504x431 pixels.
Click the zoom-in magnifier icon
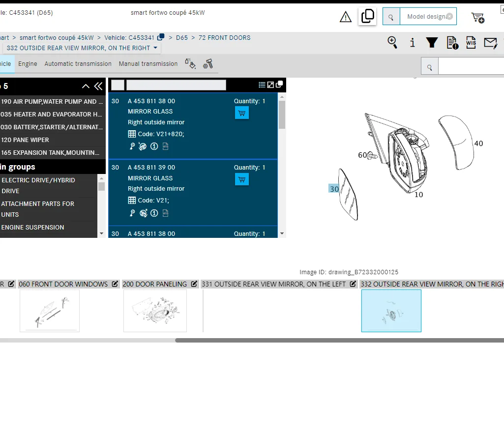(x=392, y=42)
